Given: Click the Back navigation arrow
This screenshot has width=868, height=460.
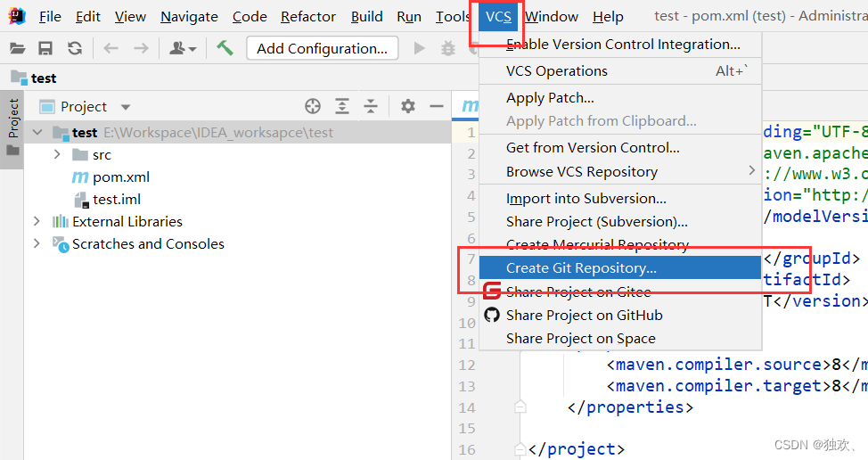Looking at the screenshot, I should point(111,49).
